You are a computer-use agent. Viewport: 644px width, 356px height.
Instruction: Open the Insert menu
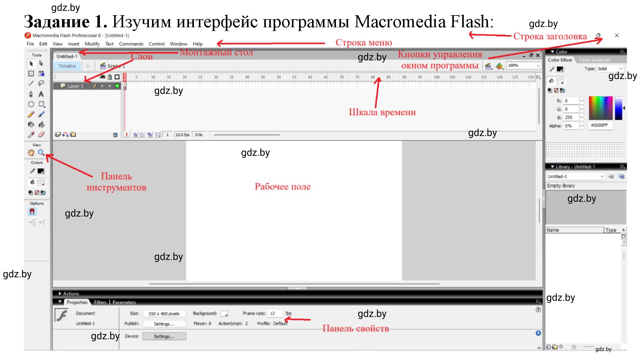pyautogui.click(x=74, y=44)
